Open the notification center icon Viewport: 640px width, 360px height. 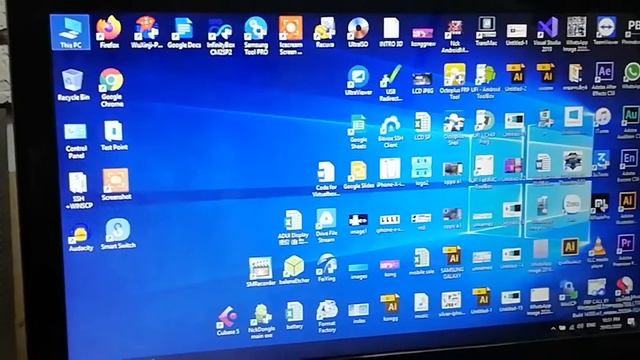(x=631, y=322)
